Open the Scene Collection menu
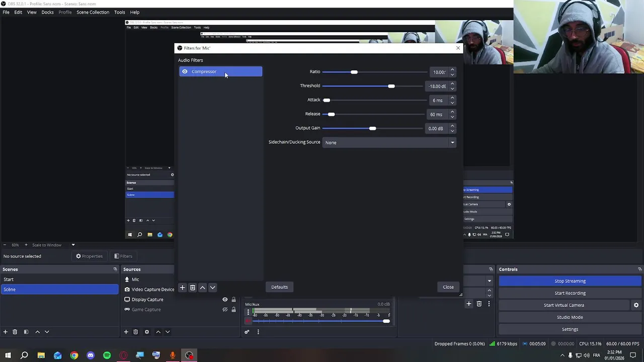644x362 pixels. click(x=93, y=12)
